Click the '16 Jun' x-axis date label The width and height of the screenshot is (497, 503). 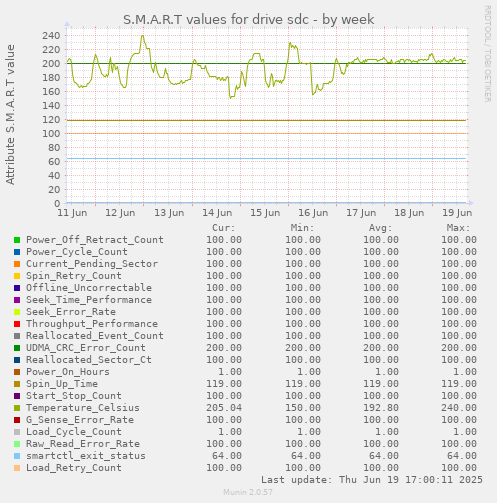[x=313, y=213]
